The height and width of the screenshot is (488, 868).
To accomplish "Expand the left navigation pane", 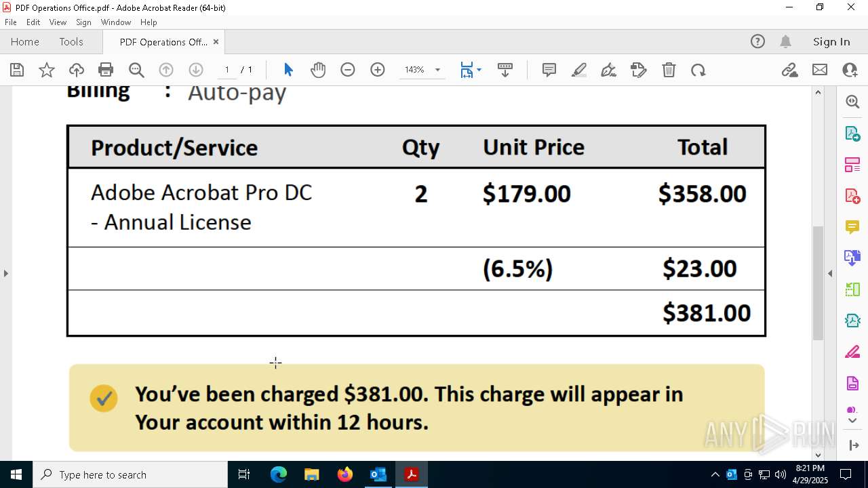I will [5, 273].
